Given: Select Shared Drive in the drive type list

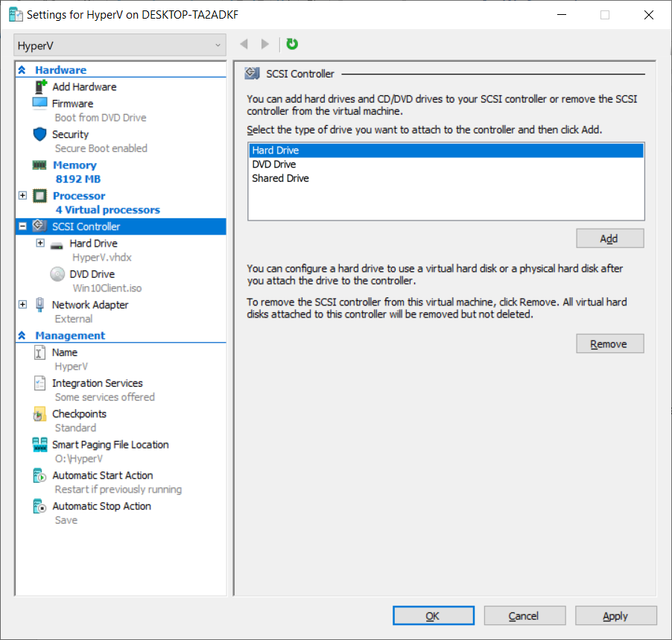Looking at the screenshot, I should click(280, 179).
